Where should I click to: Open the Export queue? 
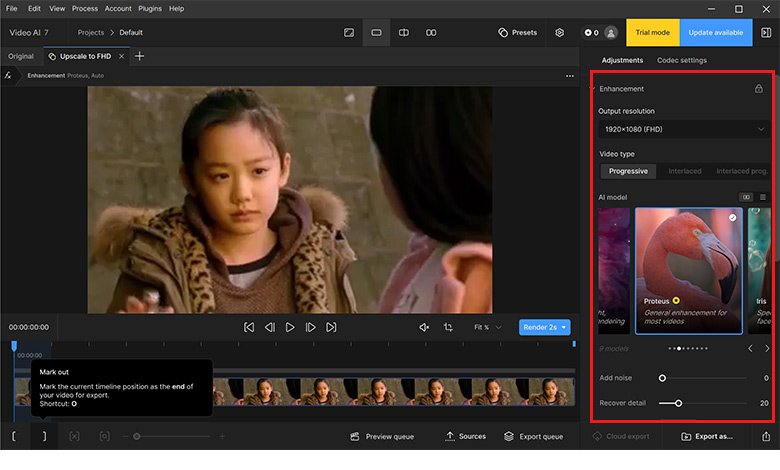533,436
